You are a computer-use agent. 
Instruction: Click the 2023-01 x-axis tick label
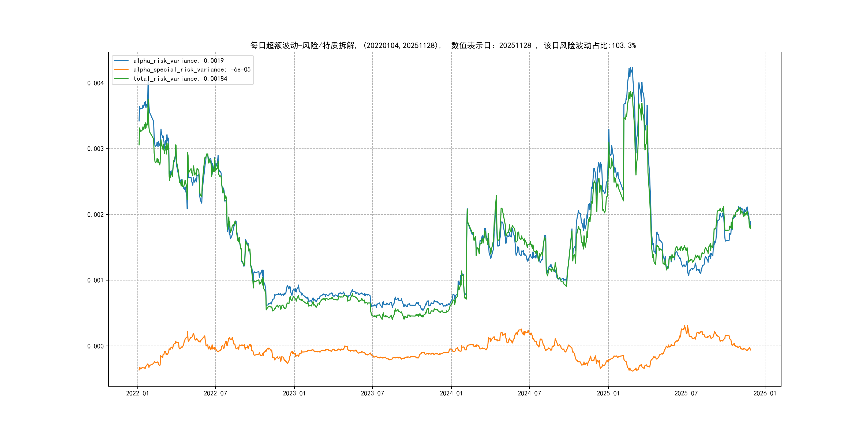[294, 393]
